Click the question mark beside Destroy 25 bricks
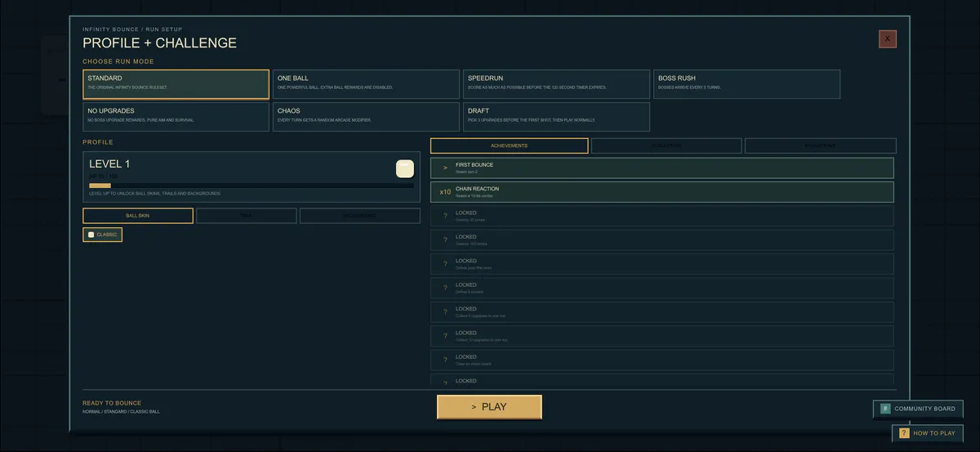The width and height of the screenshot is (980, 452). (x=445, y=216)
